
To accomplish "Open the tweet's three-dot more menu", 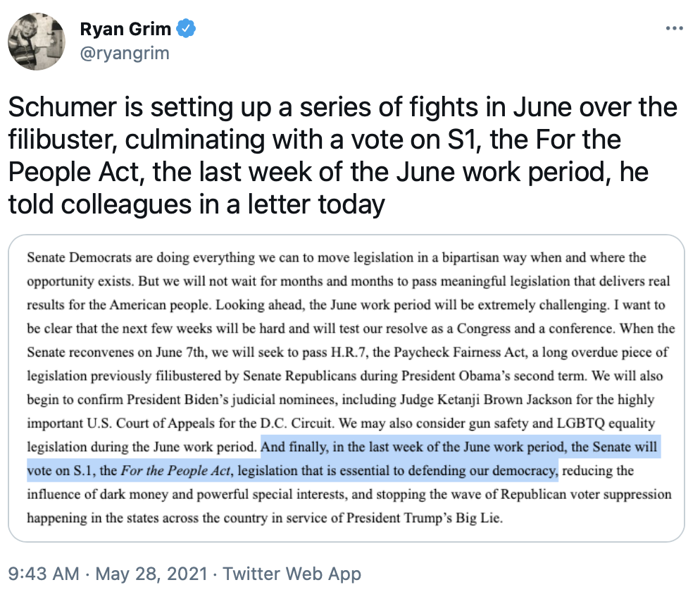I will click(674, 28).
